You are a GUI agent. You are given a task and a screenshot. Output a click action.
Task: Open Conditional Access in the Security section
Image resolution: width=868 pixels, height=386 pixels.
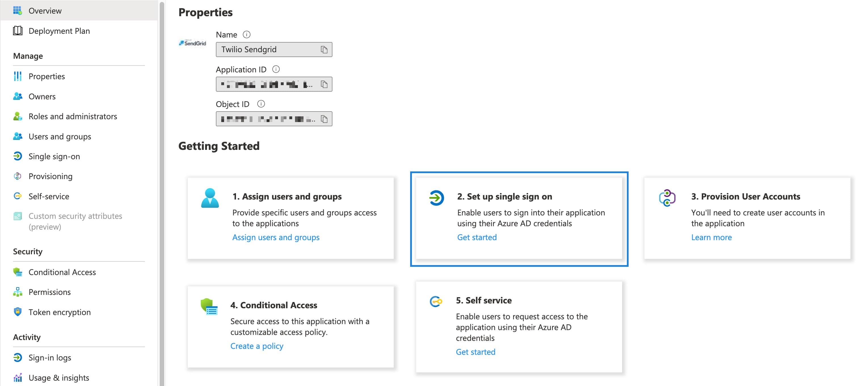(62, 272)
